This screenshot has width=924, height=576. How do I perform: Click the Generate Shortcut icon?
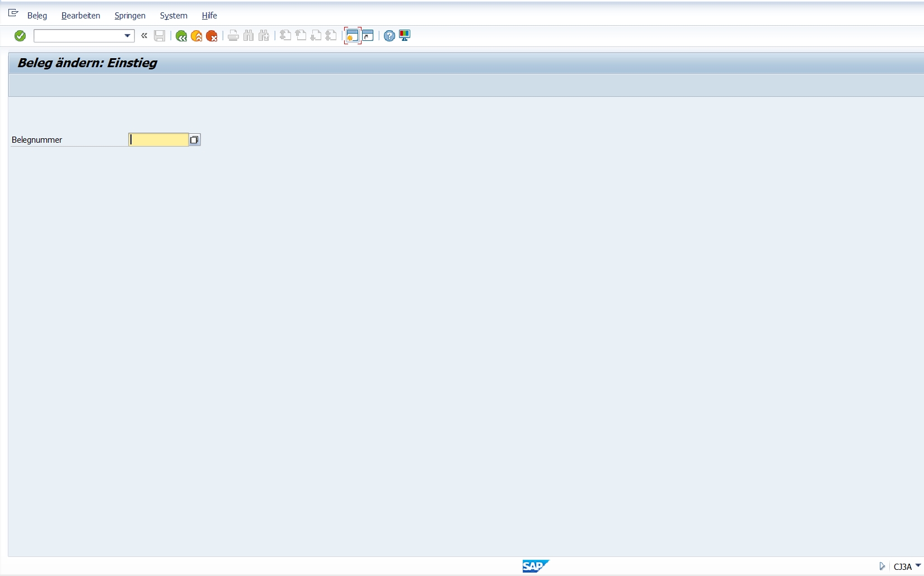[x=368, y=36]
